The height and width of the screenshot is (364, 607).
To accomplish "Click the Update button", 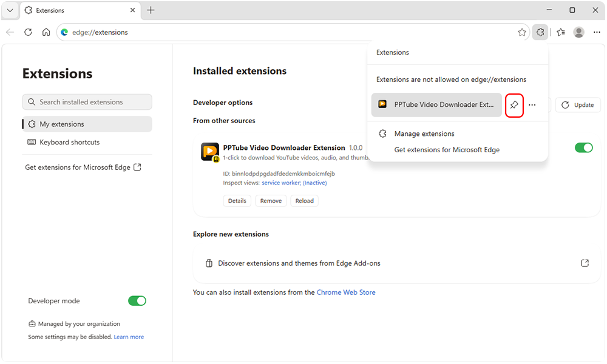I will (x=578, y=105).
